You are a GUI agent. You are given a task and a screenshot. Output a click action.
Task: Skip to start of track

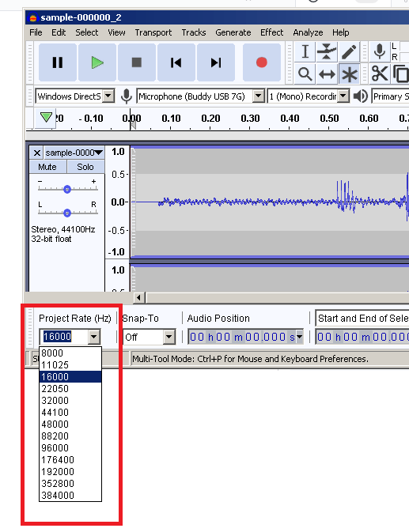pyautogui.click(x=176, y=62)
